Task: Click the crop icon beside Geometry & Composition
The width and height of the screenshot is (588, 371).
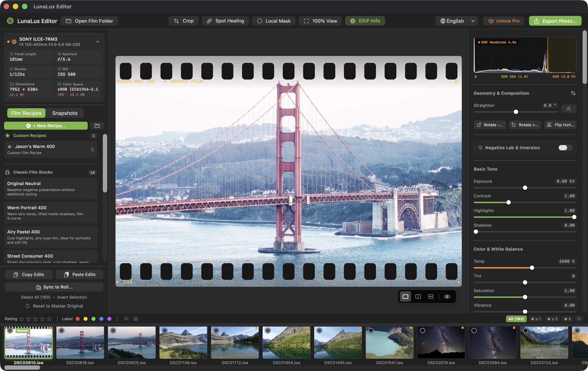Action: (573, 93)
